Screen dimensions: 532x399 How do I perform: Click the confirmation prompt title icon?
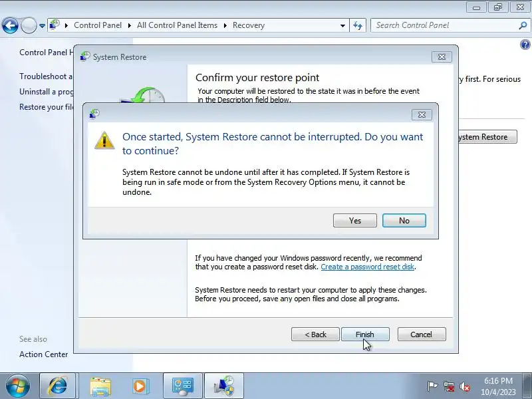[x=94, y=114]
